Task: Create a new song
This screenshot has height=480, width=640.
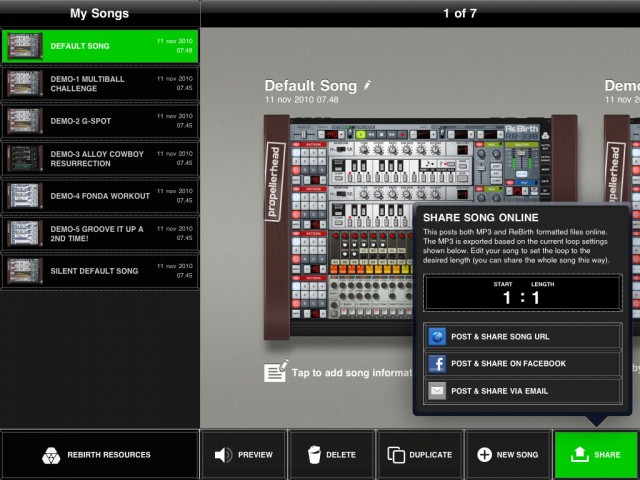Action: coord(508,455)
